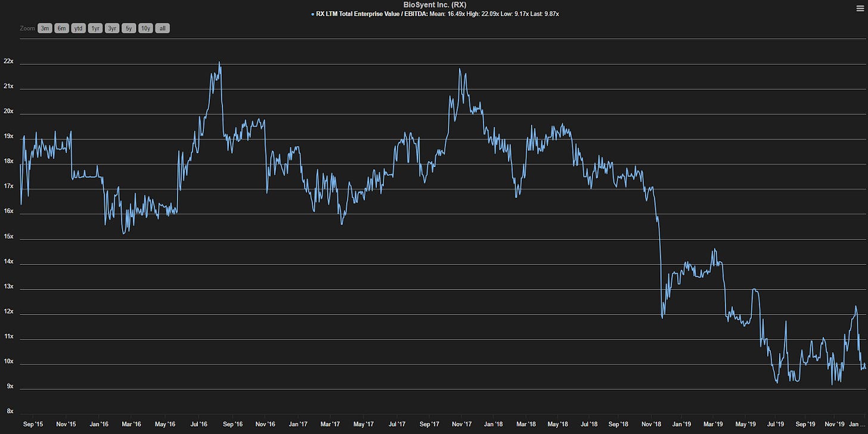Viewport: 868px width, 434px height.
Task: Click the Nov '16 x-axis label
Action: click(265, 425)
